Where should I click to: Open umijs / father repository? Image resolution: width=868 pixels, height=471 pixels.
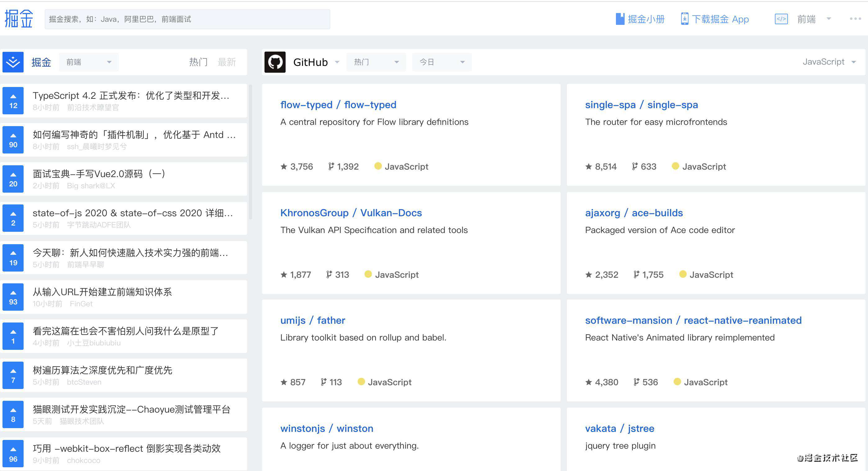coord(313,320)
